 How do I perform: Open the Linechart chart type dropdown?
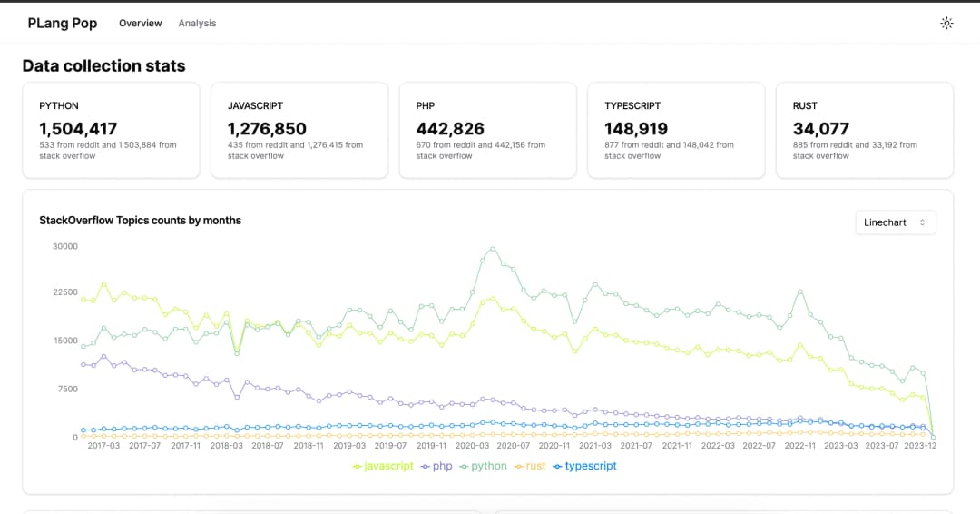coord(895,222)
